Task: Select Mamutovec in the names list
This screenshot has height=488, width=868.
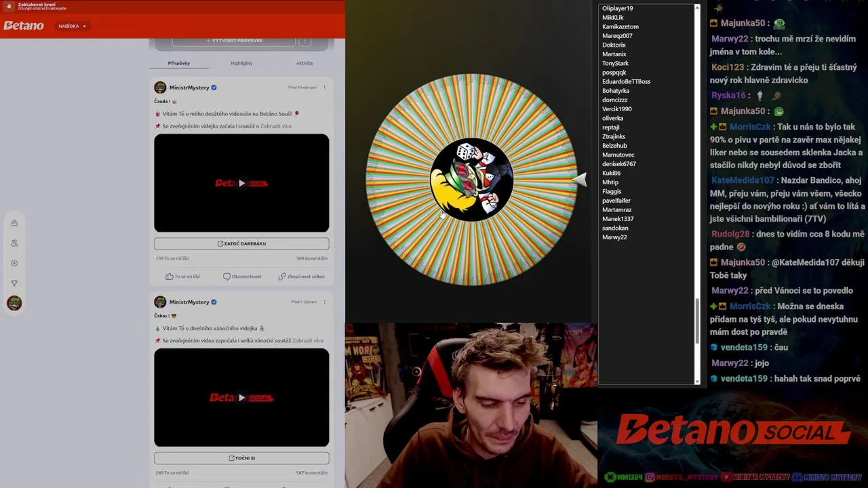Action: [618, 155]
